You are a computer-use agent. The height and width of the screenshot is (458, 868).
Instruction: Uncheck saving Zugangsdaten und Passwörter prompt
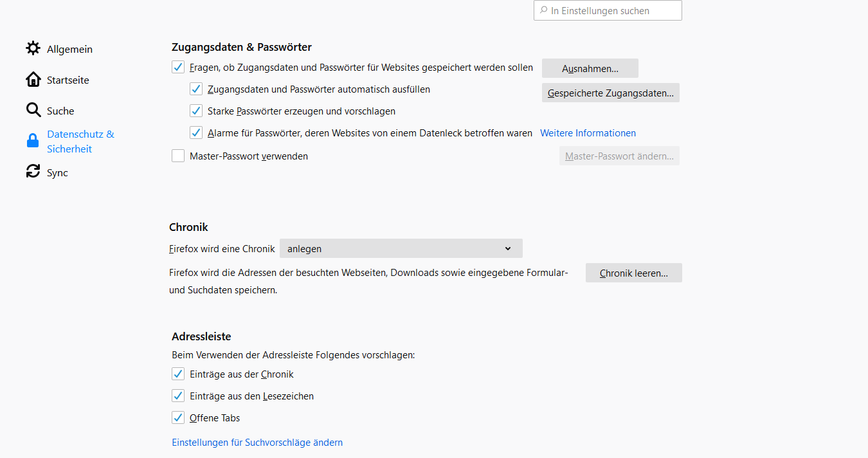click(178, 67)
